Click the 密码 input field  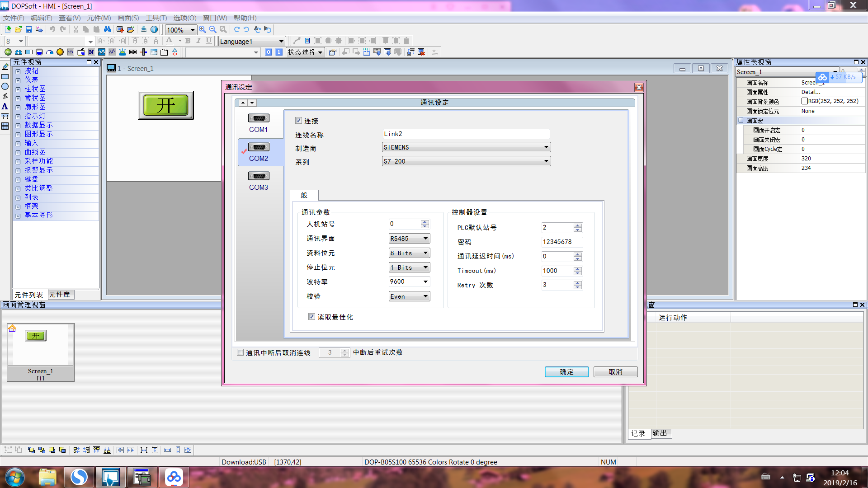562,242
